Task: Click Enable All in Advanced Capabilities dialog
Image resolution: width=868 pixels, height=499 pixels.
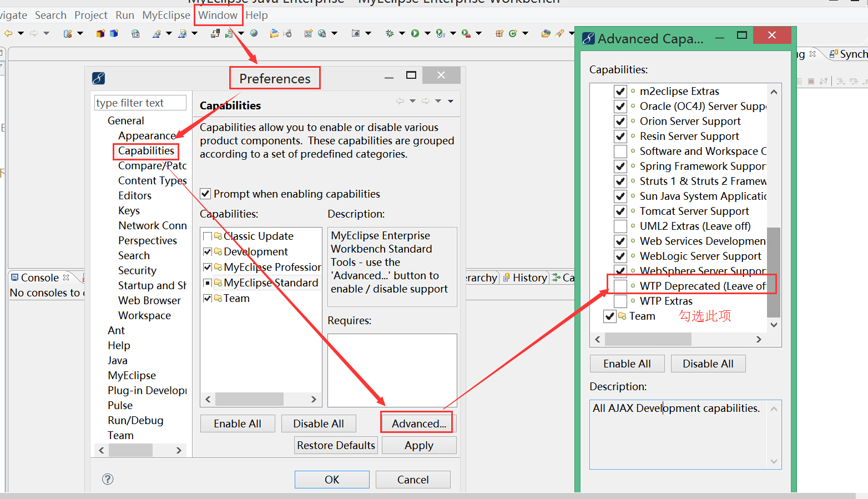Action: pos(627,364)
